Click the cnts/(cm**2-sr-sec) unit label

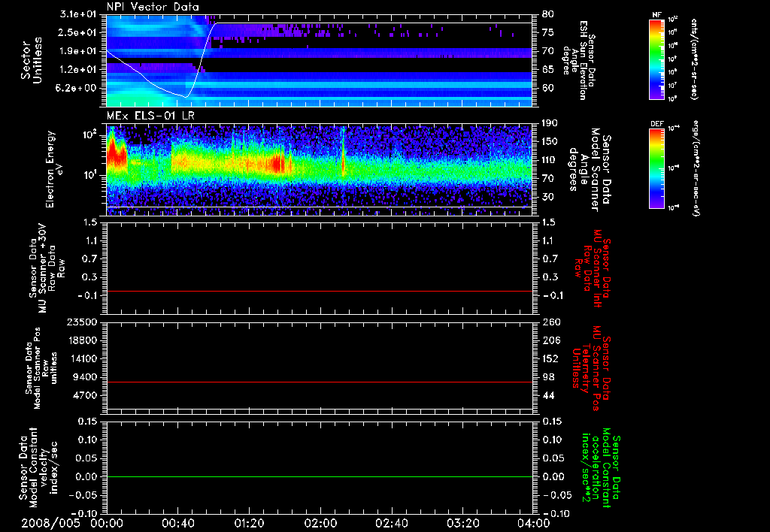(694, 59)
